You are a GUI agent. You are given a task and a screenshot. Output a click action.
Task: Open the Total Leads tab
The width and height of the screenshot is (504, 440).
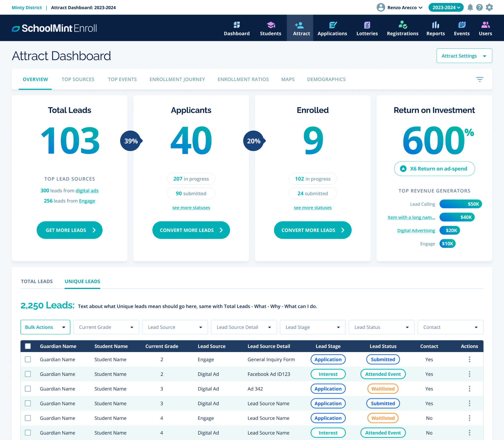point(37,281)
